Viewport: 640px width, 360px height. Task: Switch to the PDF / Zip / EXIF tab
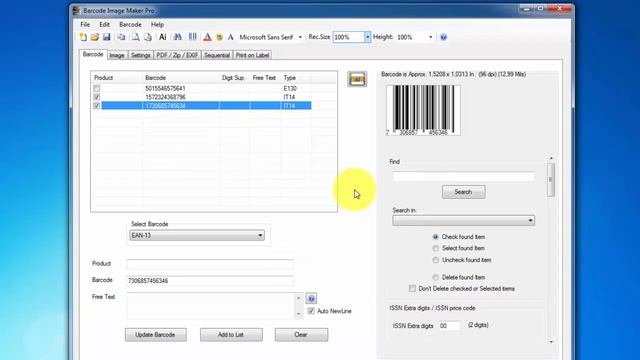[x=177, y=55]
